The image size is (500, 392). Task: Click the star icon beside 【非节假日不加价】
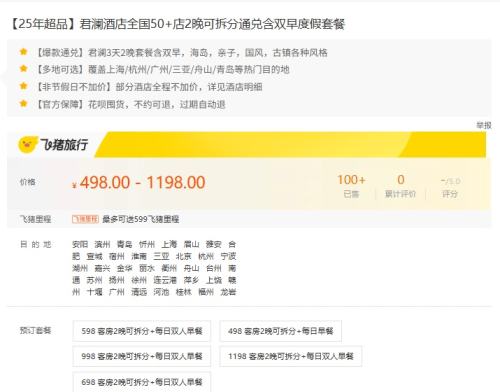[x=23, y=86]
